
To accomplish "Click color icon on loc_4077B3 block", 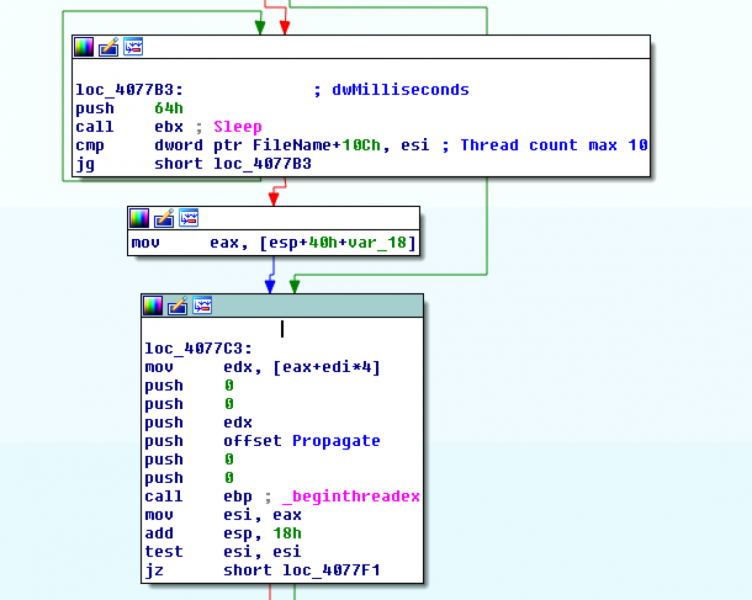I will click(x=84, y=47).
